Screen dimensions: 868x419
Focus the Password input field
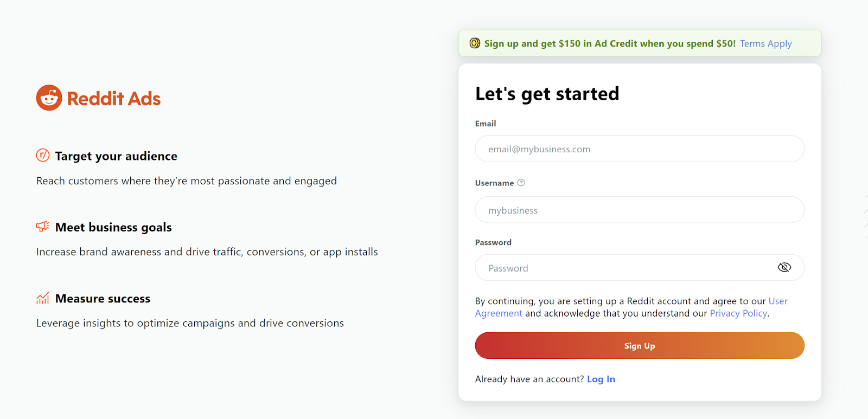point(640,268)
